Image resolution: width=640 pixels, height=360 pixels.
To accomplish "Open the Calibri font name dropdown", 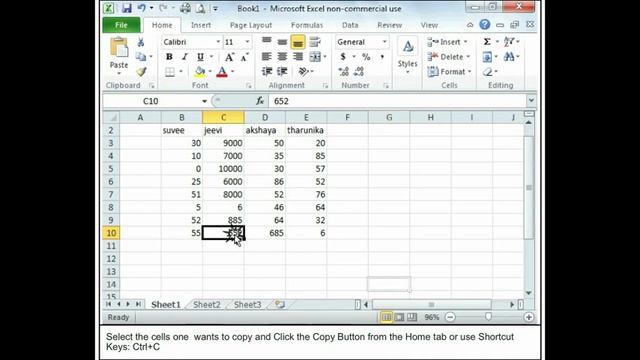I will (x=218, y=42).
